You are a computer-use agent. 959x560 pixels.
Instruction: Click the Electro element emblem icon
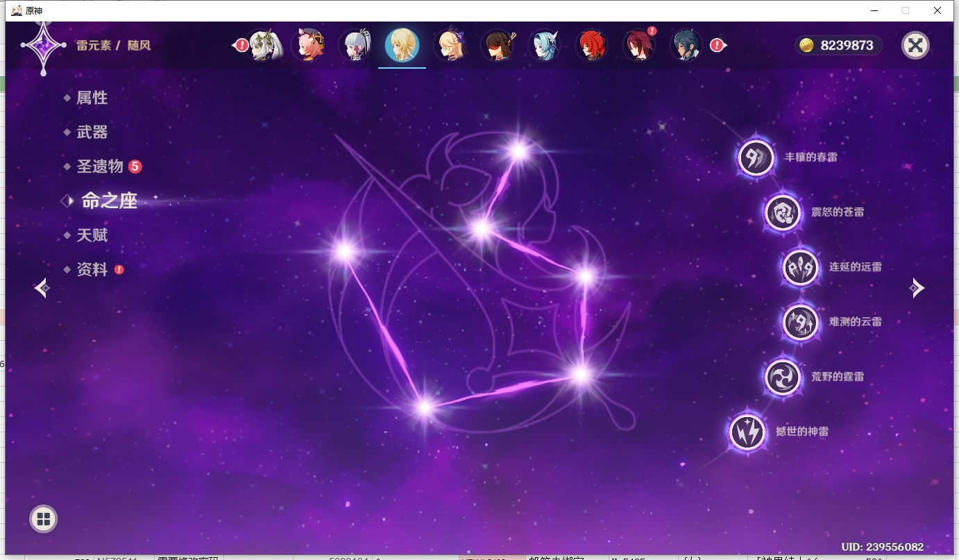click(x=44, y=46)
